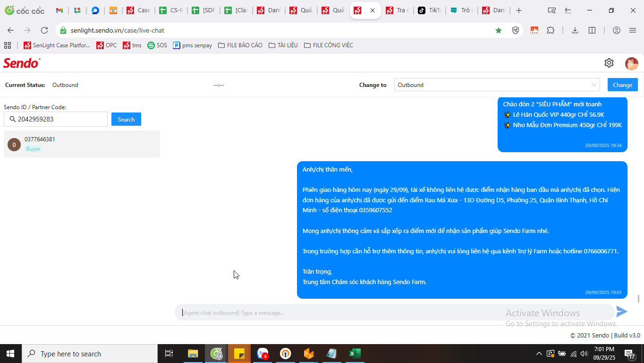The image size is (644, 363).
Task: Send the message with the paper plane icon
Action: (622, 311)
